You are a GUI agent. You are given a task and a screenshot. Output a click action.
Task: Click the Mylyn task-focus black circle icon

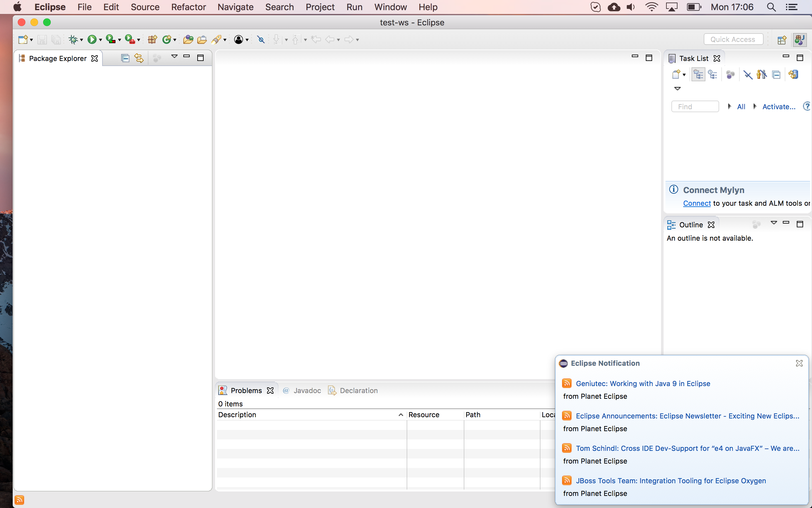(x=238, y=40)
